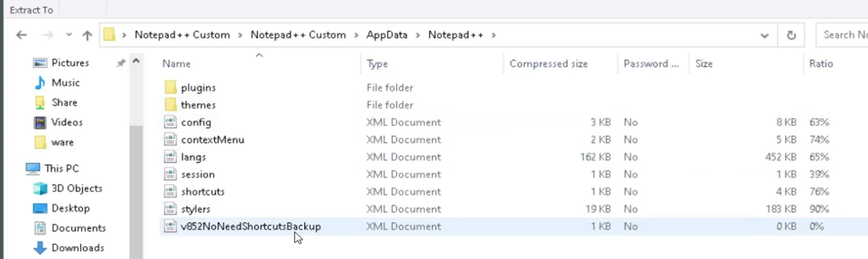Select the langs XML file icon
Viewport: 868px width, 259px height.
click(x=171, y=157)
